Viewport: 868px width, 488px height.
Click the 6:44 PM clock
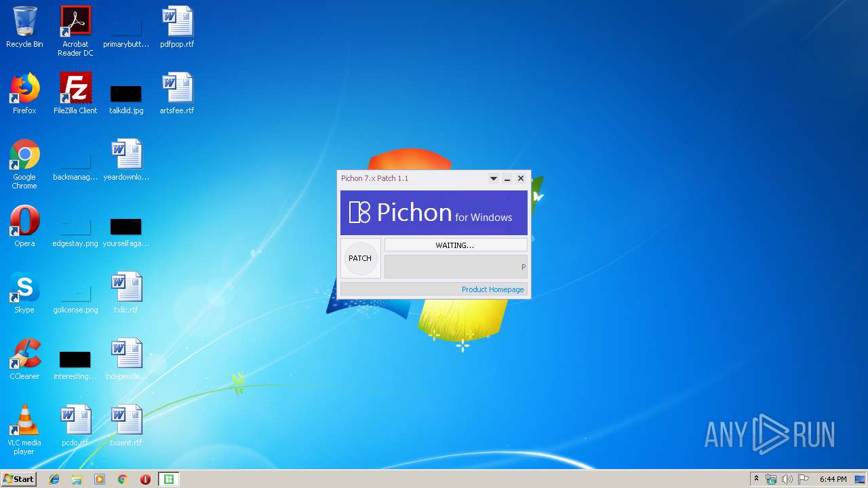click(833, 479)
